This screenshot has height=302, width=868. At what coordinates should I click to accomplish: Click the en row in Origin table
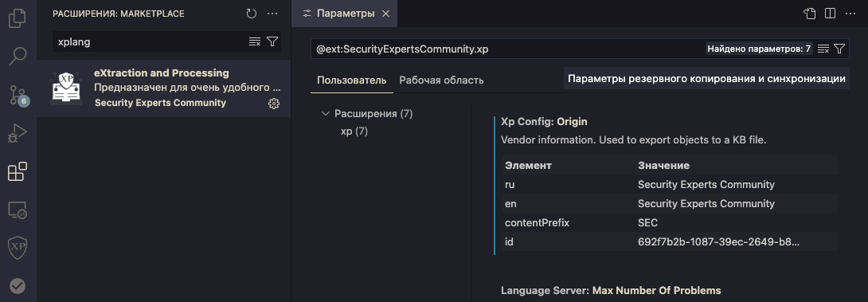(669, 204)
